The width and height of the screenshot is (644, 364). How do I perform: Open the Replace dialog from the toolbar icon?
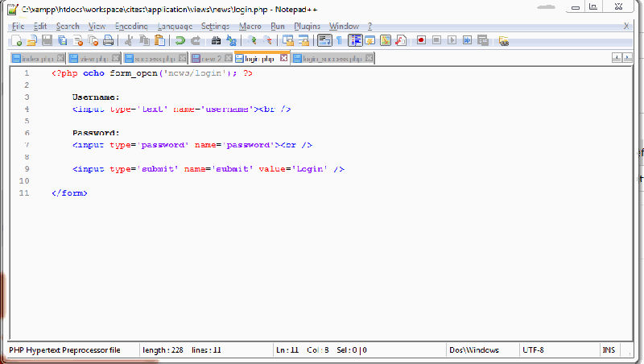tap(232, 40)
